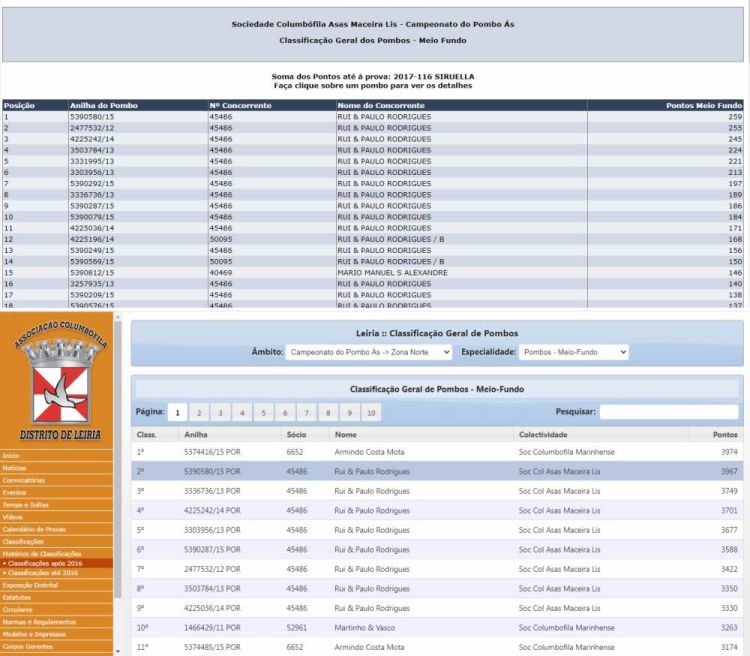Viewport: 750px width, 656px height.
Task: Click MARIO MANUEL S ALEXANDRE row in top table
Action: 373,273
